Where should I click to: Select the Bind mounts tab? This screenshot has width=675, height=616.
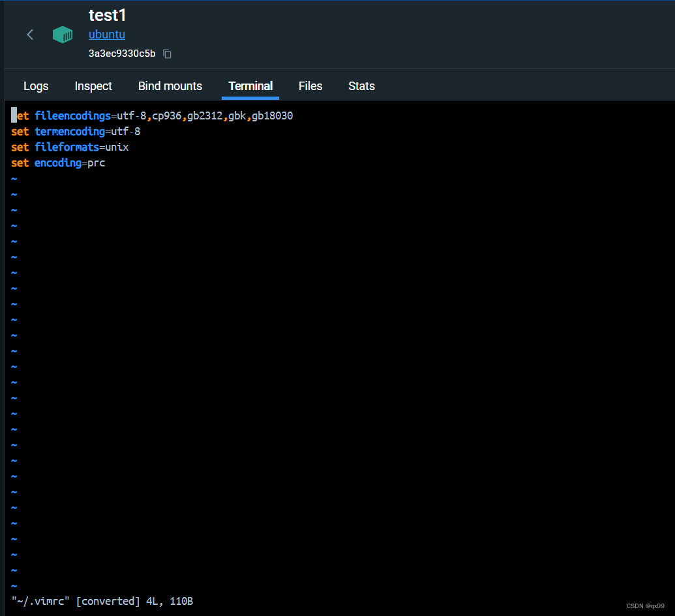[x=170, y=85]
